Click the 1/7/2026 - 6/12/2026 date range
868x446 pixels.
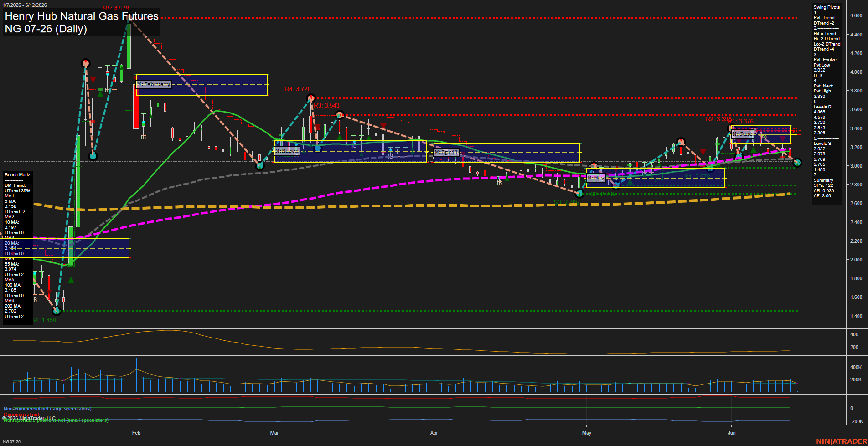25,5
